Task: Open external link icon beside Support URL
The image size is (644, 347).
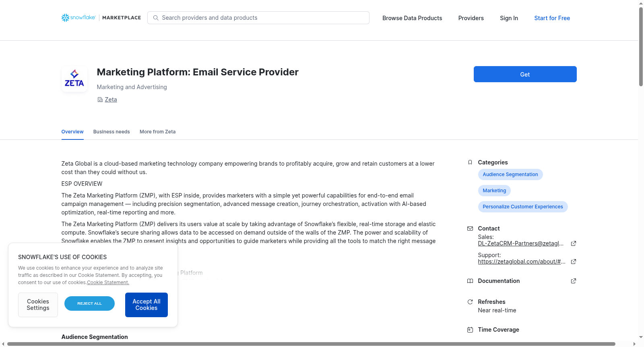Action: point(574,262)
